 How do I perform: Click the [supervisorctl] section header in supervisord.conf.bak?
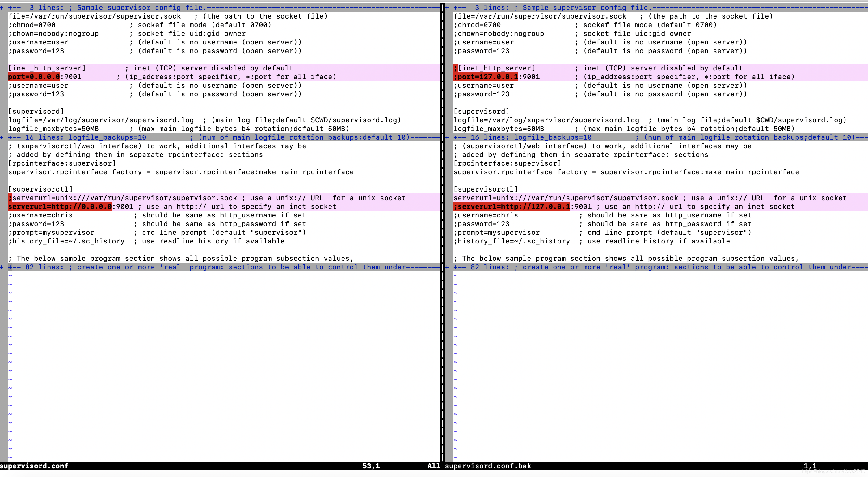click(486, 189)
